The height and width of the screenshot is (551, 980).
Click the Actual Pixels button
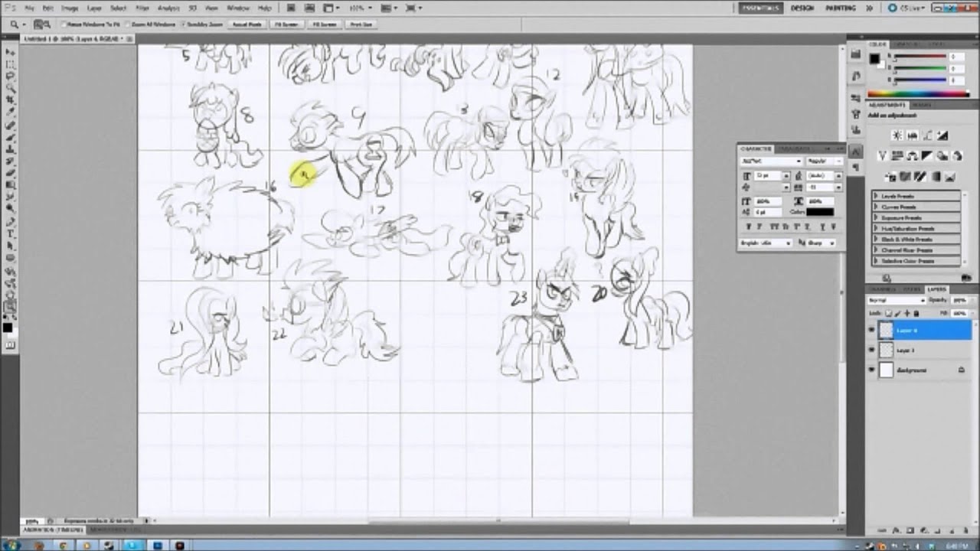tap(247, 24)
